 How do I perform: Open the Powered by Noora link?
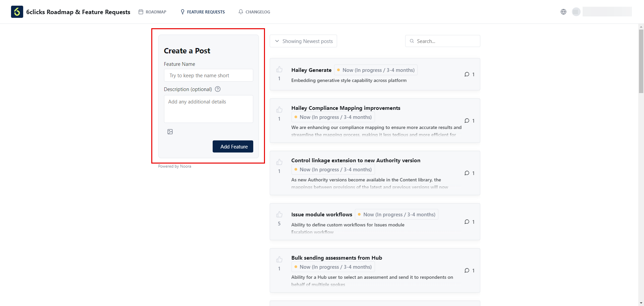pyautogui.click(x=174, y=166)
